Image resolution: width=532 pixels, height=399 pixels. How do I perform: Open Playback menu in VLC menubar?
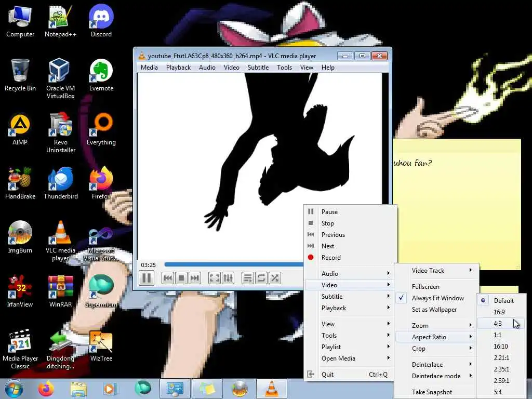click(x=179, y=67)
